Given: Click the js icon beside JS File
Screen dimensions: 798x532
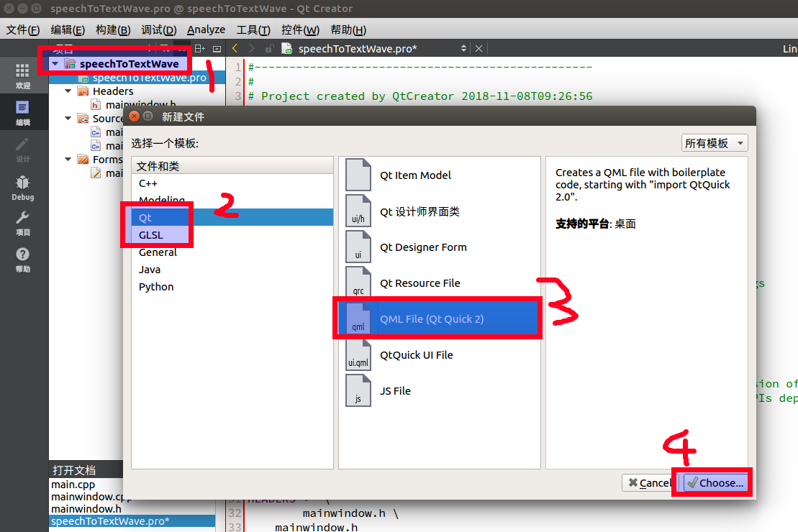Looking at the screenshot, I should [358, 390].
